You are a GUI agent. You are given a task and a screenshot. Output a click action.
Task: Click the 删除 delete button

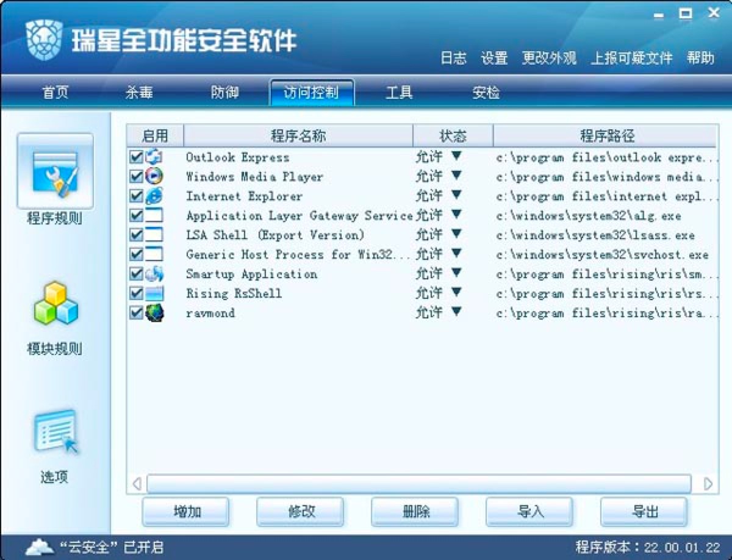415,512
